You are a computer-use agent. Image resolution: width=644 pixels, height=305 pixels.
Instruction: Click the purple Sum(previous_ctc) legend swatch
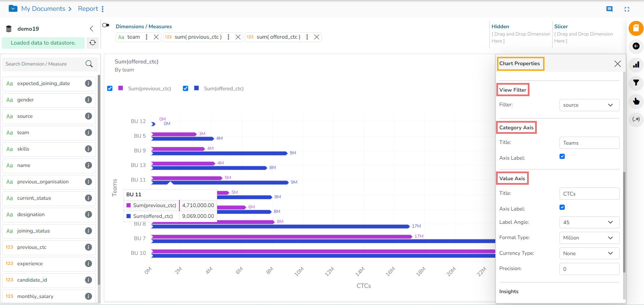point(121,88)
